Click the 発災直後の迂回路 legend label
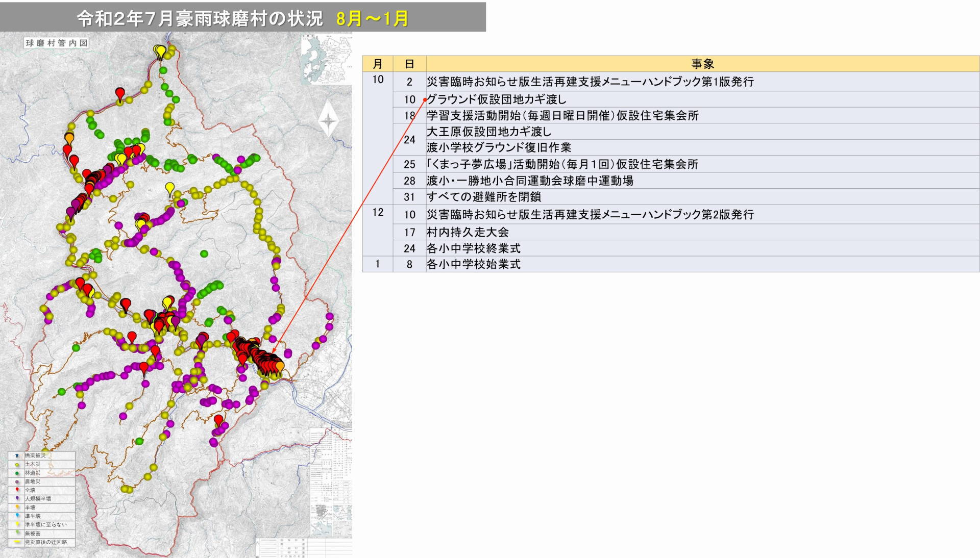Screen dimensions: 980x558 [x=46, y=542]
